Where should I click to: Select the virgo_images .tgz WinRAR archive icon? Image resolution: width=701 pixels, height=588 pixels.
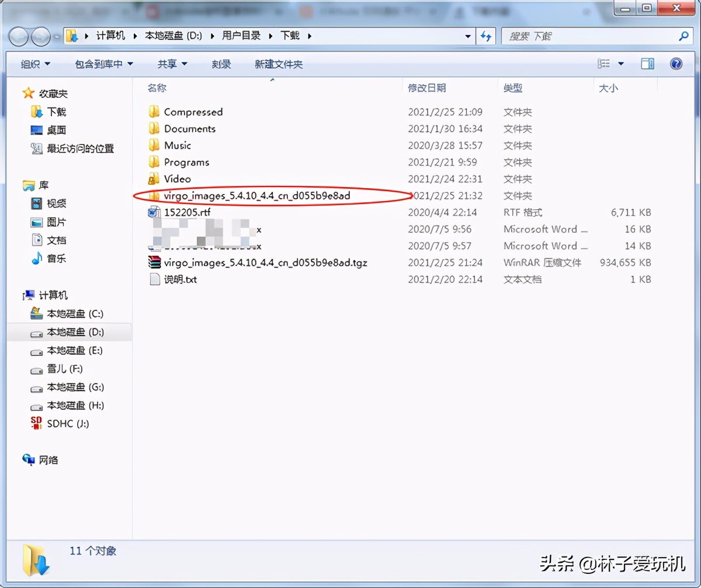pyautogui.click(x=154, y=262)
